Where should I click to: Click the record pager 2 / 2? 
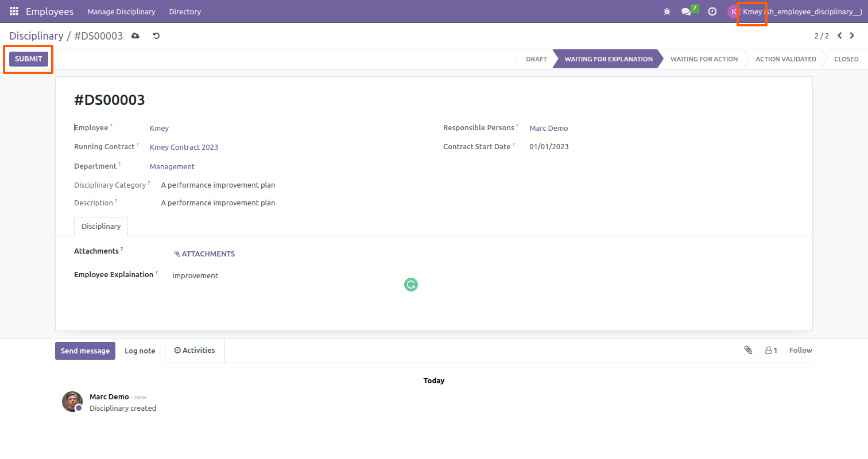[821, 36]
